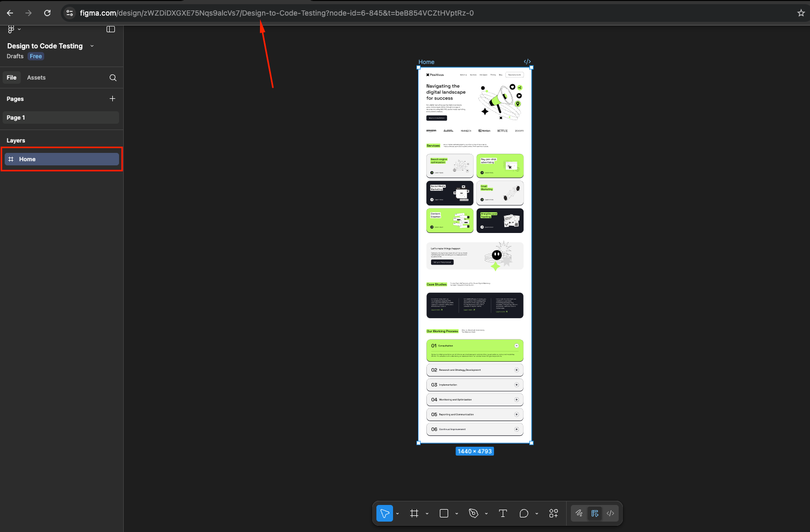Select the File tab
The image size is (810, 532).
point(11,77)
